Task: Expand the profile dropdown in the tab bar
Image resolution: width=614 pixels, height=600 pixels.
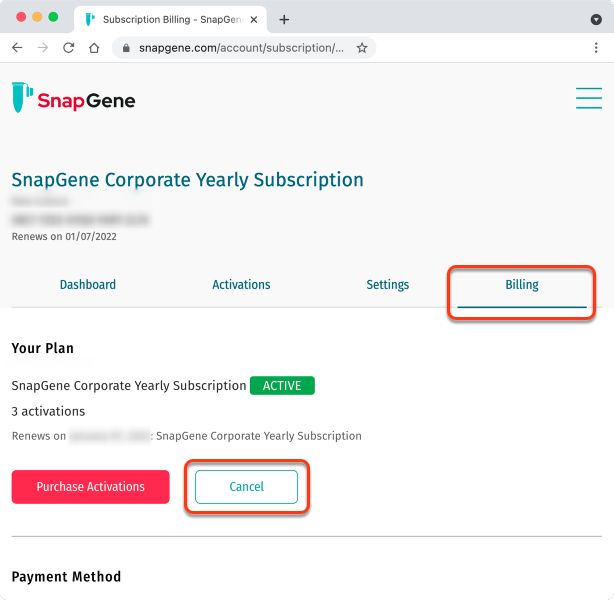Action: [596, 20]
